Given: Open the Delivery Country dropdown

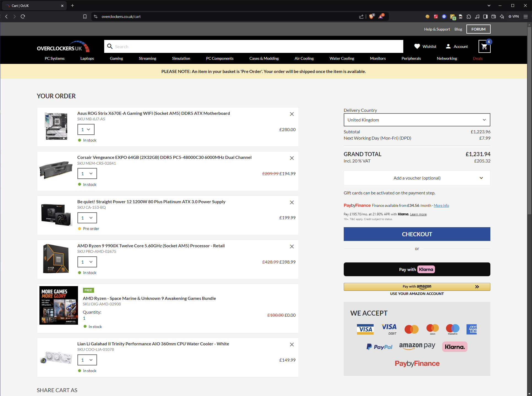Looking at the screenshot, I should click(x=417, y=120).
